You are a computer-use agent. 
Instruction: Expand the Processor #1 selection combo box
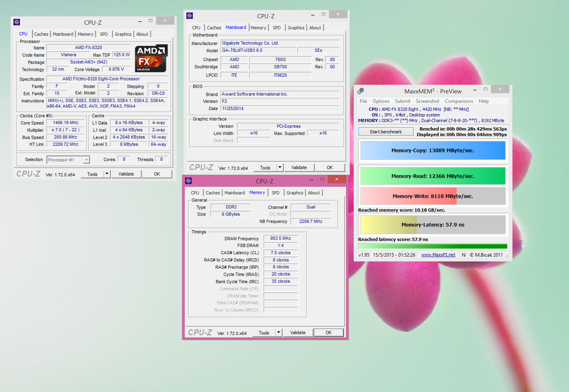click(86, 160)
